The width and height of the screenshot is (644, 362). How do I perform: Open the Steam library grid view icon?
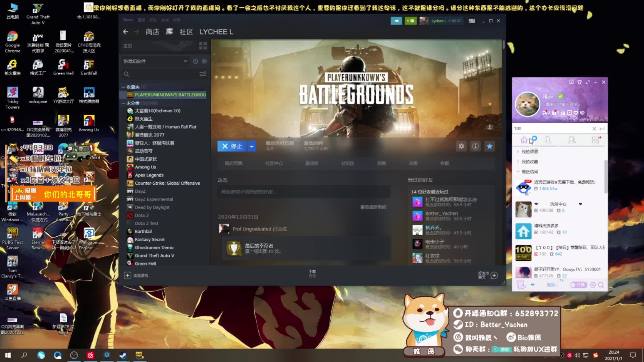[x=203, y=46]
